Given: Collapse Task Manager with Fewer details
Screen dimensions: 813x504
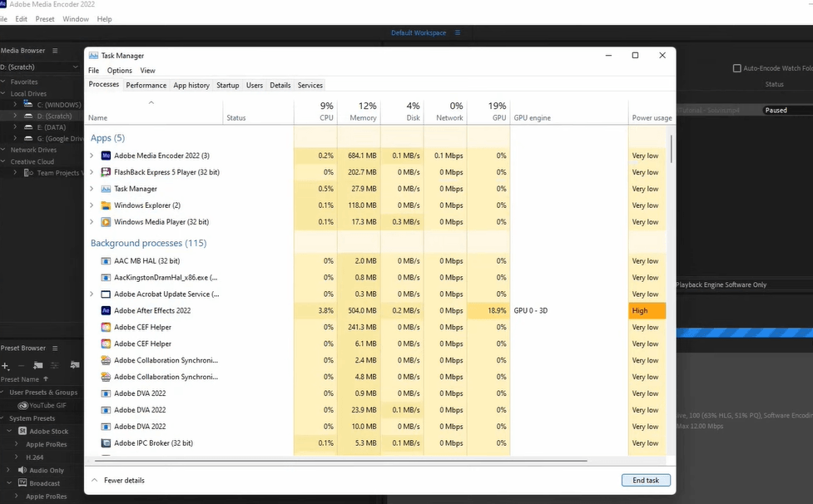Looking at the screenshot, I should pos(118,480).
